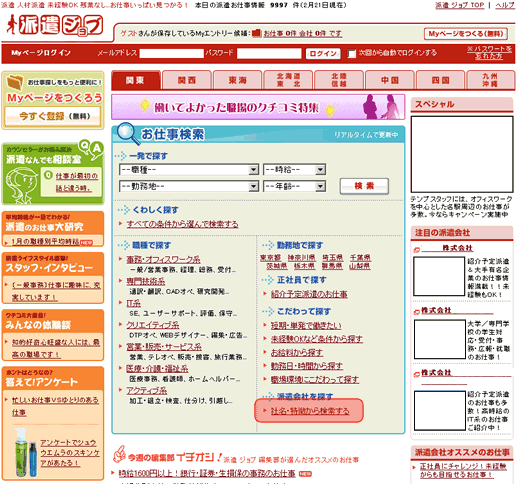Open the 北陸 信越 region tab

click(x=339, y=80)
